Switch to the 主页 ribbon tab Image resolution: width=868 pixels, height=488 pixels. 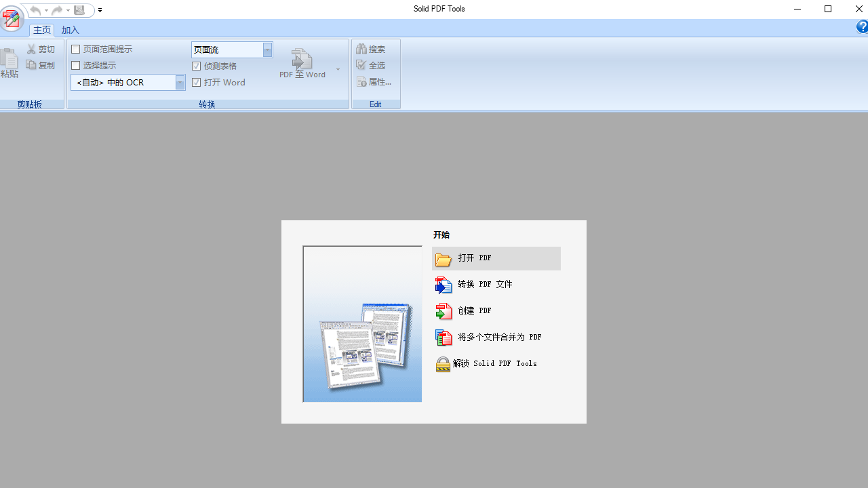pyautogui.click(x=42, y=30)
